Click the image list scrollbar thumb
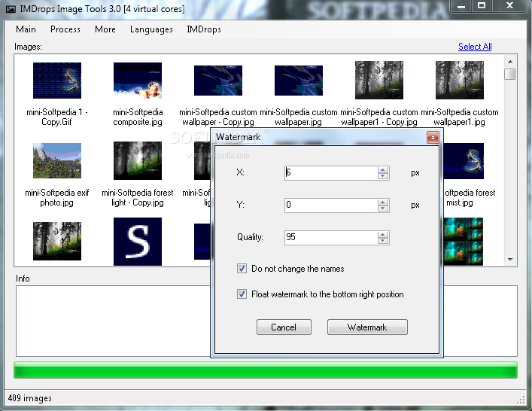Screen dimensions: 532x411 coord(510,74)
